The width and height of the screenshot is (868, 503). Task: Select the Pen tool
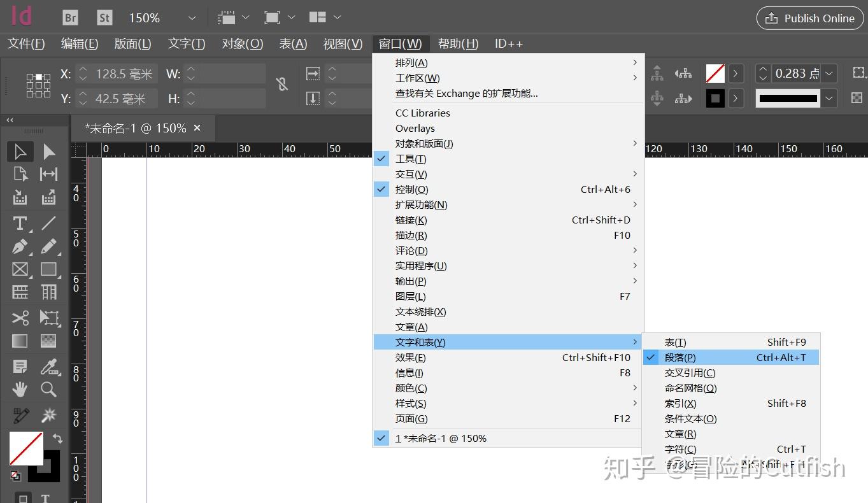click(x=20, y=246)
